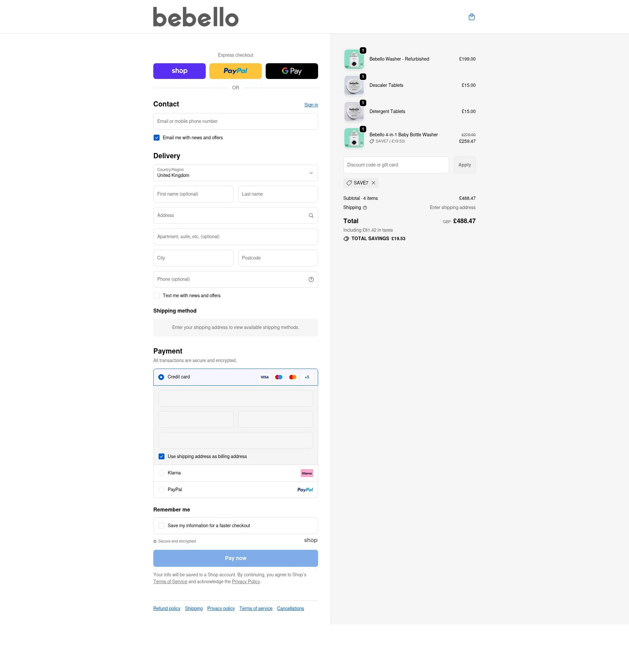Image resolution: width=629 pixels, height=672 pixels.
Task: View the Terms of service link
Action: [256, 608]
